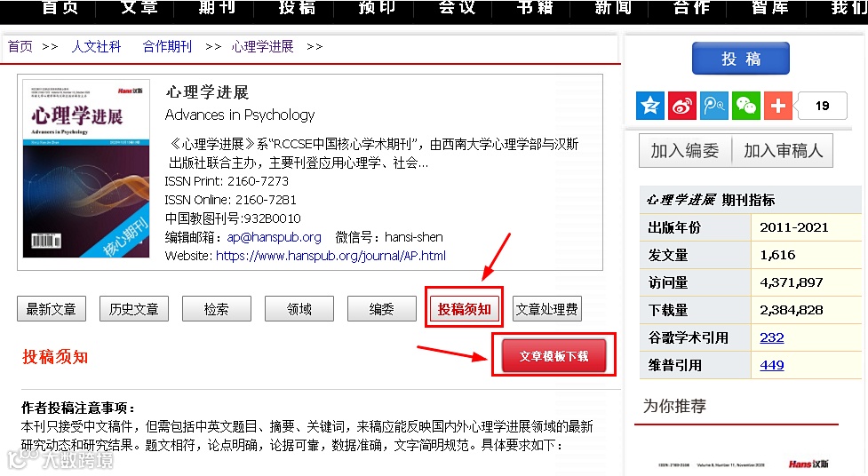This screenshot has width=868, height=476.
Task: Click the ap@hanspub.org email link
Action: 274,237
